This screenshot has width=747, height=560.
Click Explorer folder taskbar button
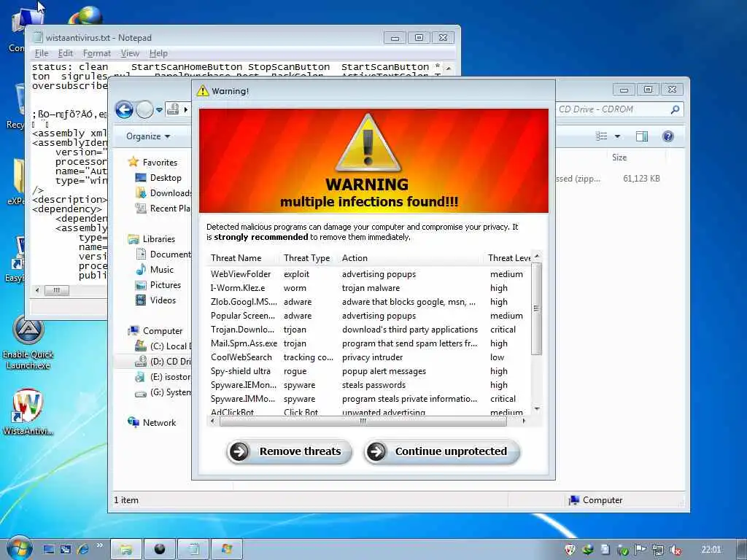[x=126, y=550]
